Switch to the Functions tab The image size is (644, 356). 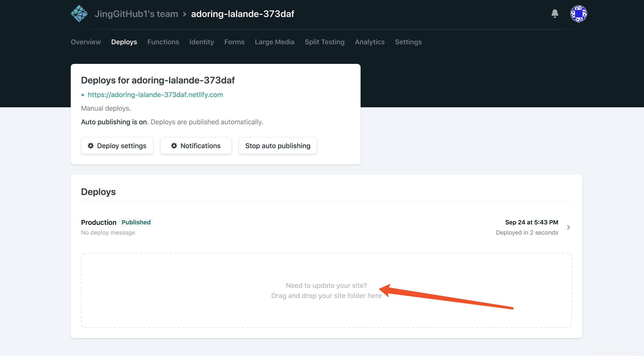pos(163,42)
